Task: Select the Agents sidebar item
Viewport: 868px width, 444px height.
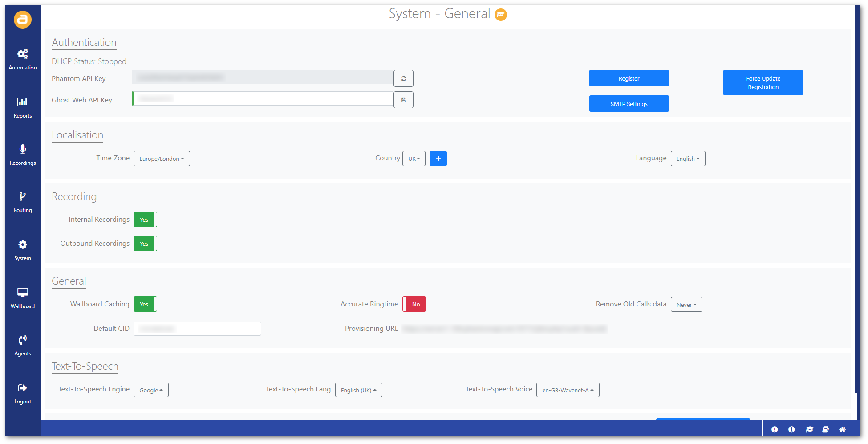Action: click(22, 345)
